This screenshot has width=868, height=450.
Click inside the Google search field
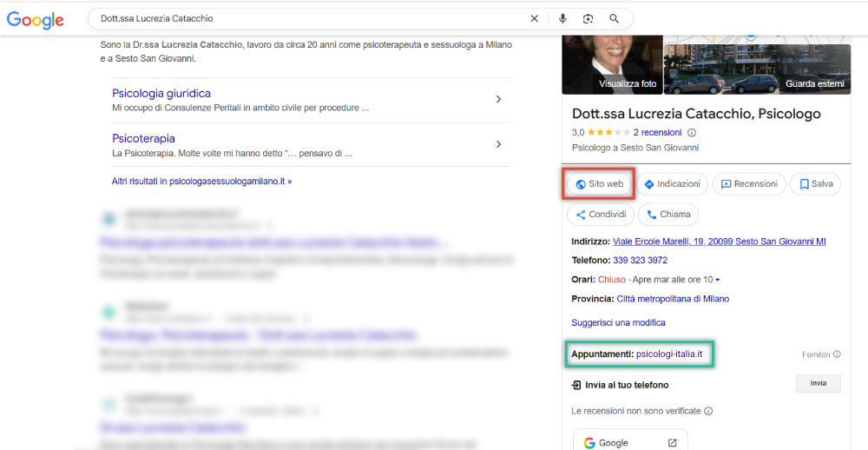click(304, 18)
